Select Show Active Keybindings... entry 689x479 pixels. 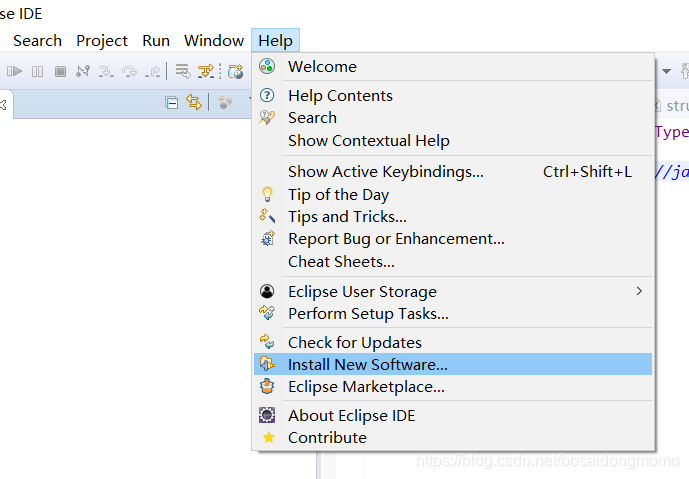(453, 172)
